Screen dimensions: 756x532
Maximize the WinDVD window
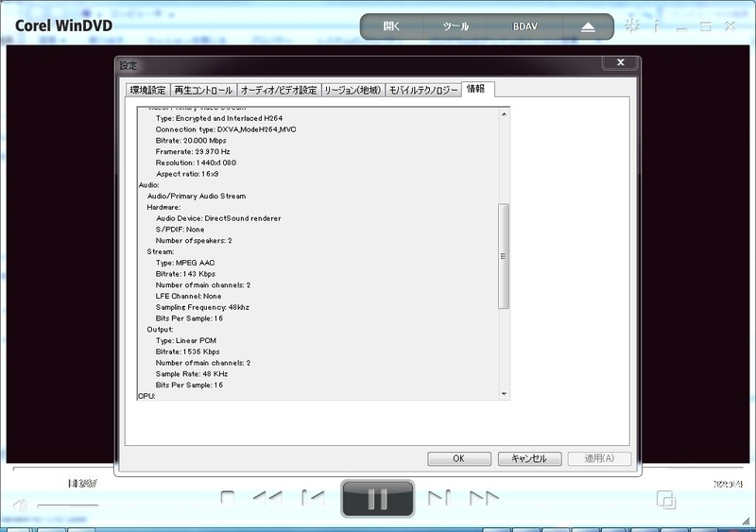click(x=705, y=26)
